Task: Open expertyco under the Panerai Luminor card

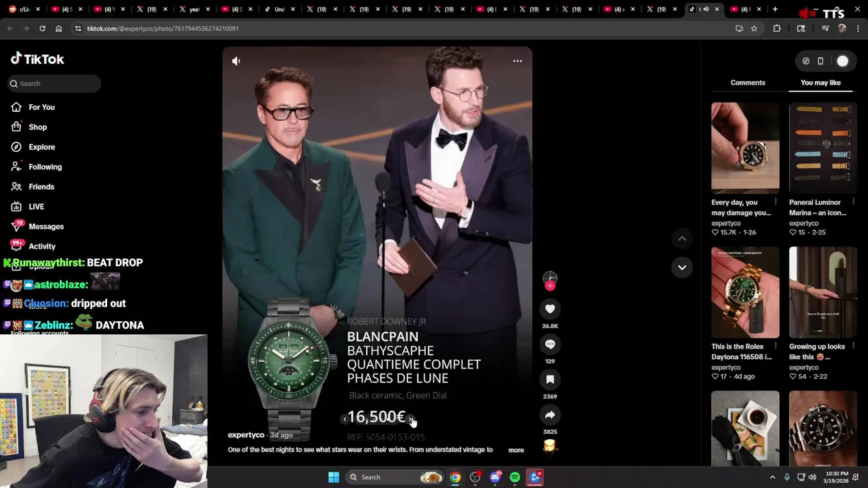Action: [804, 223]
